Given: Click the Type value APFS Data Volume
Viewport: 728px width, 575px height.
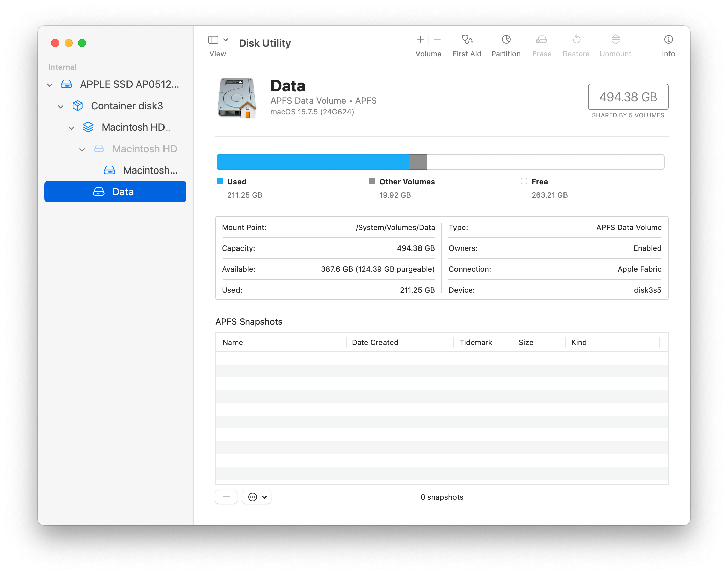Looking at the screenshot, I should [x=629, y=228].
